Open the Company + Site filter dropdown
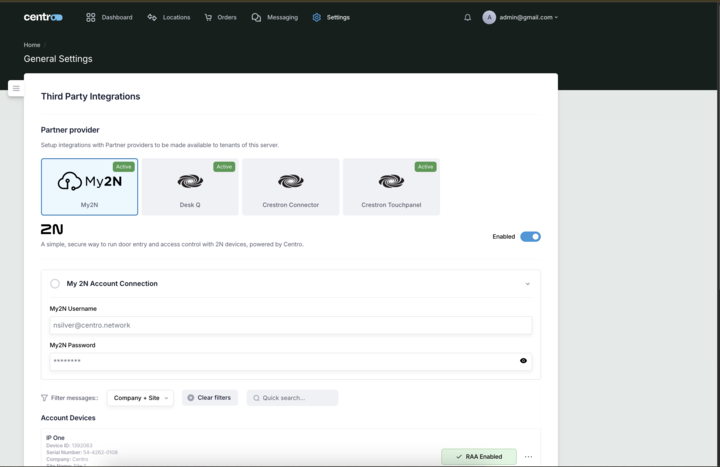The width and height of the screenshot is (720, 467). pos(140,398)
